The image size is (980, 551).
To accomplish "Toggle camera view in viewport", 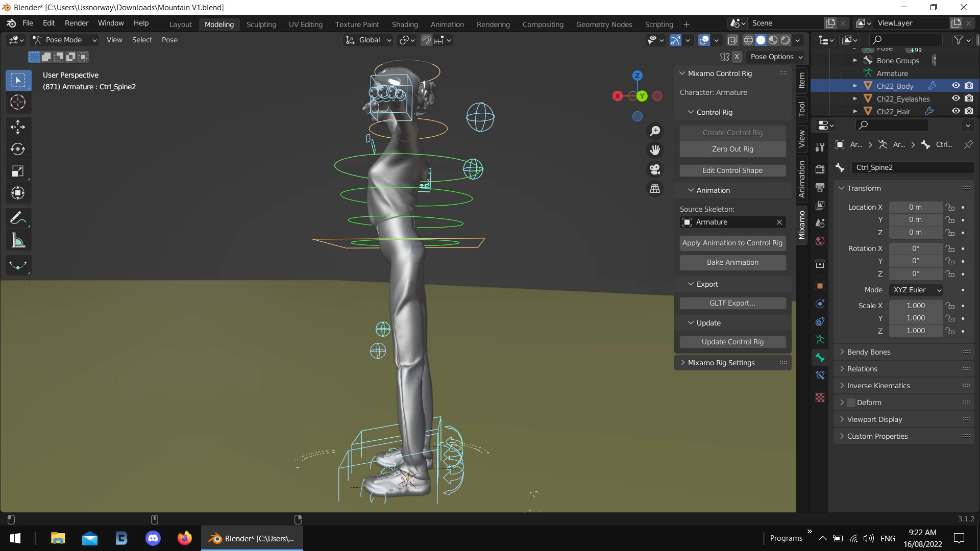I will pyautogui.click(x=655, y=169).
